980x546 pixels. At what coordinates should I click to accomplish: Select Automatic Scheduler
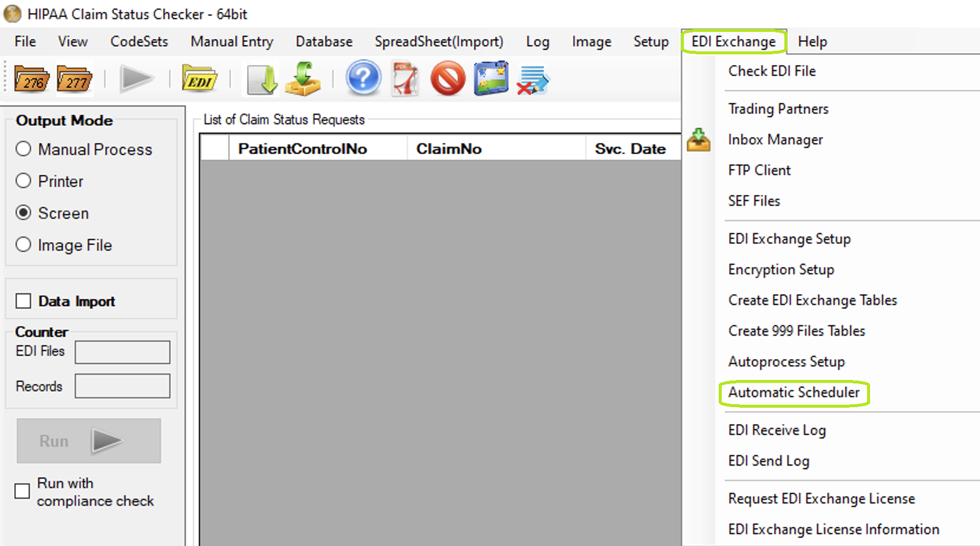[x=794, y=392]
